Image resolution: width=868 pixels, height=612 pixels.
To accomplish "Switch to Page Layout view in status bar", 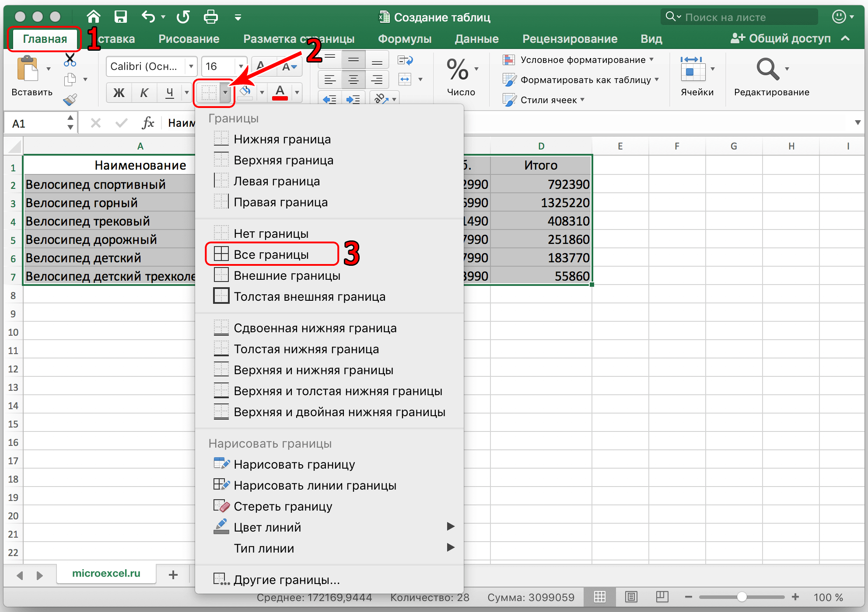I will click(x=631, y=597).
